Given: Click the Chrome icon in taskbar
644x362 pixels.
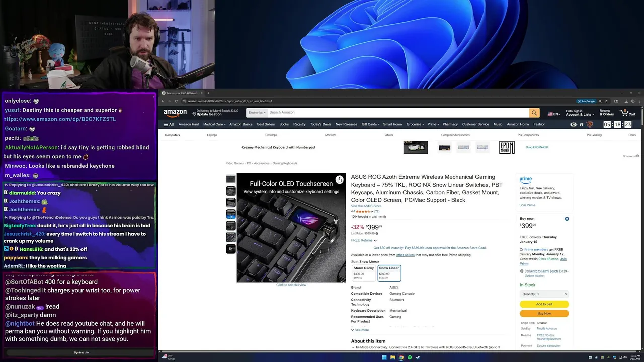Looking at the screenshot, I should 401,357.
